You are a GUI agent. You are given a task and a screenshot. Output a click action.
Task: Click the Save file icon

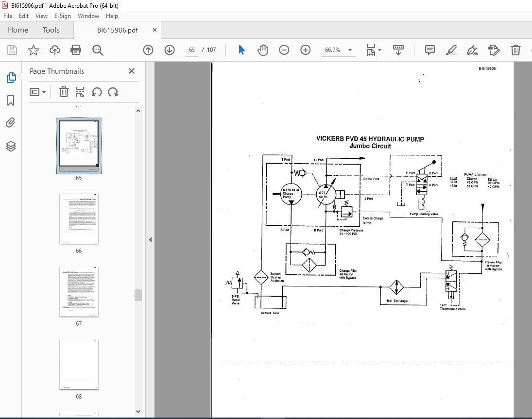12,50
